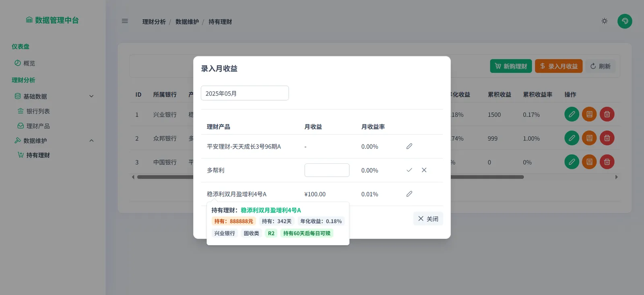Open the green palette avatar button

(x=625, y=21)
